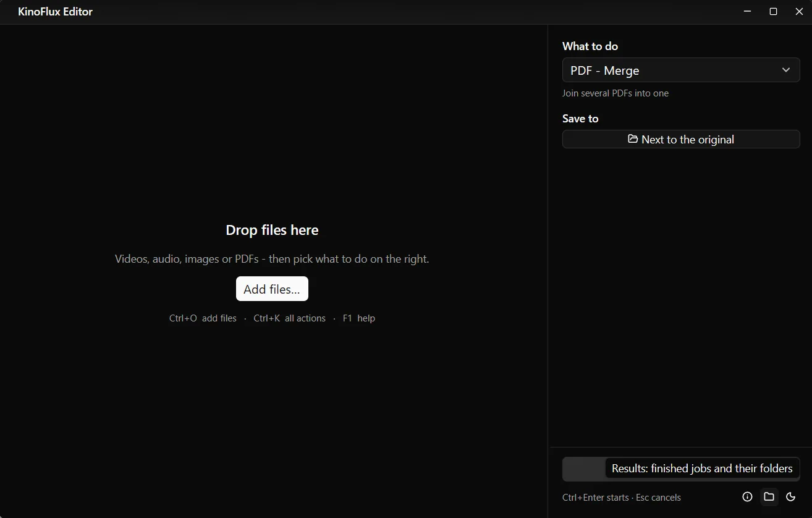Click the 'Ctrl+K all actions' hint
This screenshot has height=518, width=812.
[289, 318]
